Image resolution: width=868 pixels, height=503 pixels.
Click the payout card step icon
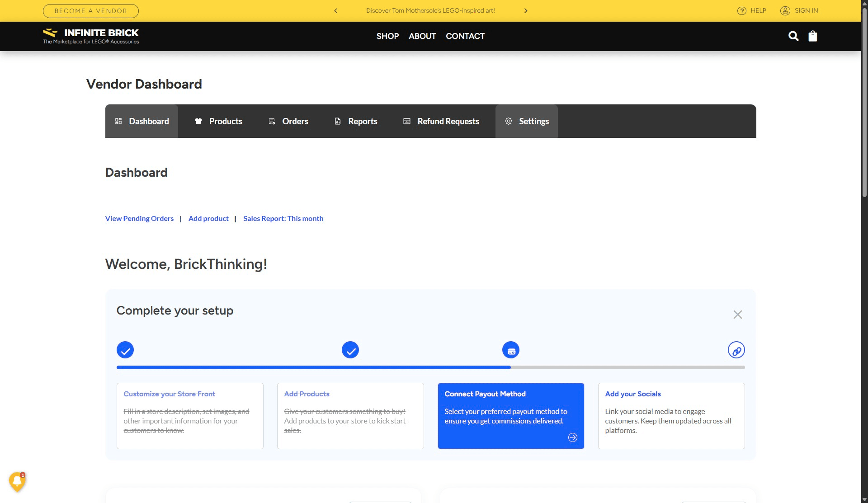click(511, 350)
